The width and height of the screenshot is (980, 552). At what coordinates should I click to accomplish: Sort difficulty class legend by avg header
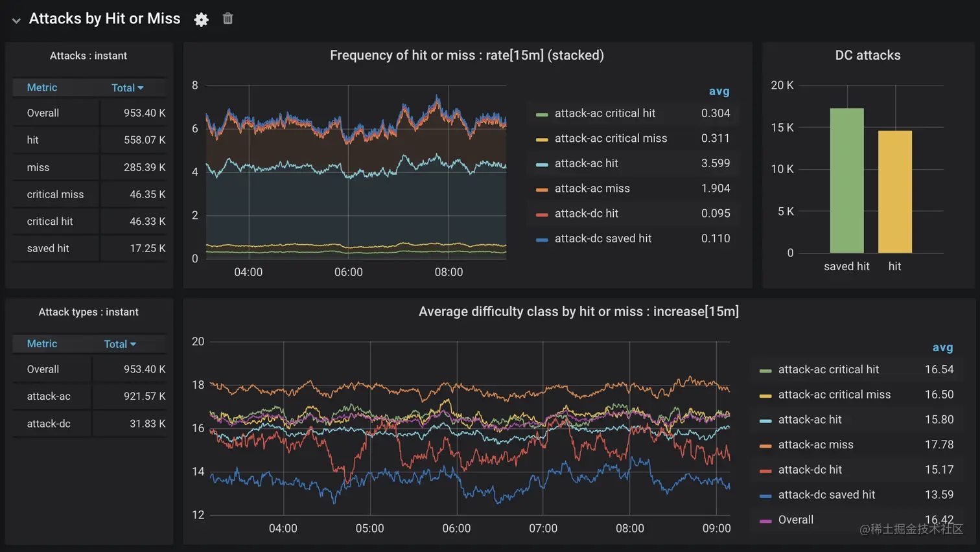942,348
